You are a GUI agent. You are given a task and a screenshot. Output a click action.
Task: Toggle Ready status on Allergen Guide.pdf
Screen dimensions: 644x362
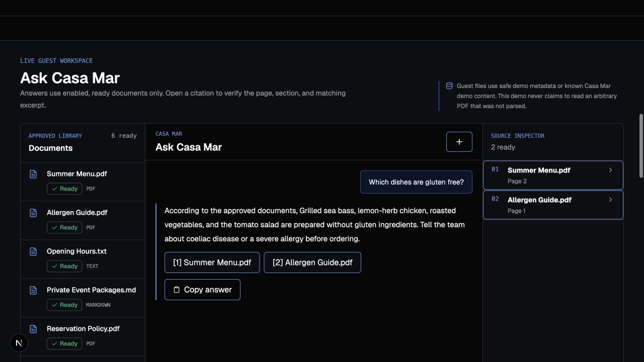tap(64, 227)
